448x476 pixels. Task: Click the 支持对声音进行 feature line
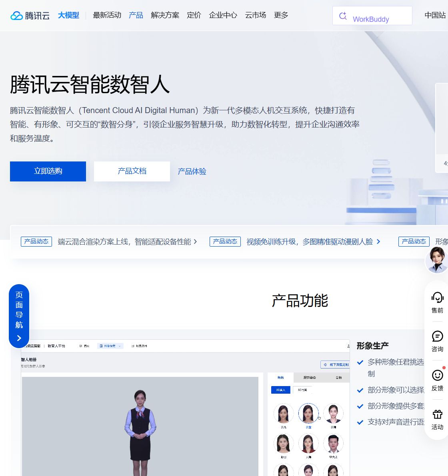(x=396, y=422)
